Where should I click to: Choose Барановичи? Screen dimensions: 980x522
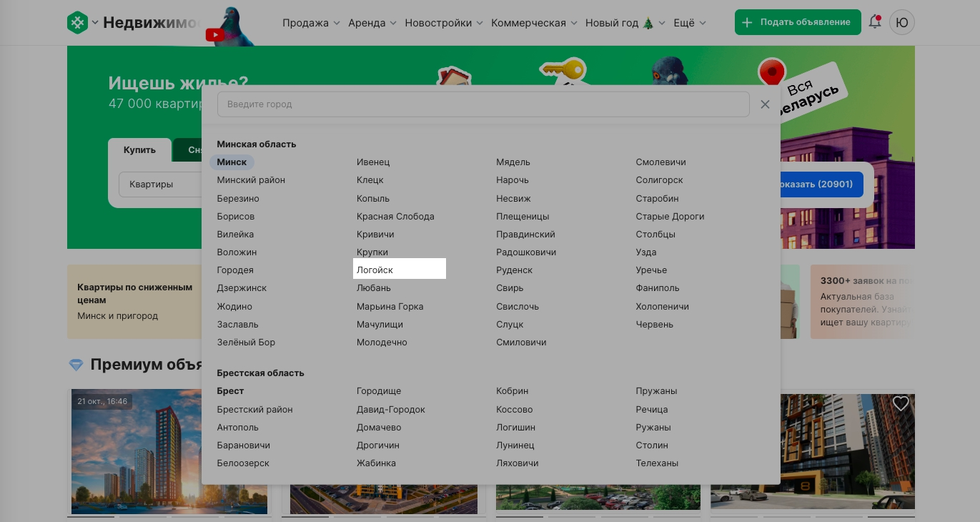243,445
